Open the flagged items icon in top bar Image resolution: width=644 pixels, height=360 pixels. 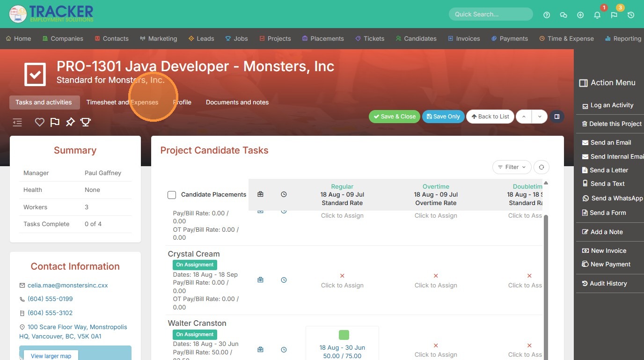[x=614, y=15]
